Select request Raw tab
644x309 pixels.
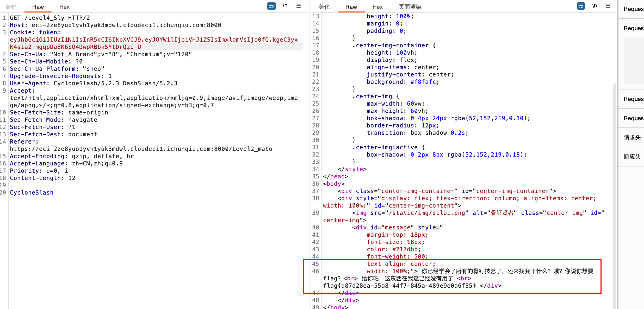[38, 7]
